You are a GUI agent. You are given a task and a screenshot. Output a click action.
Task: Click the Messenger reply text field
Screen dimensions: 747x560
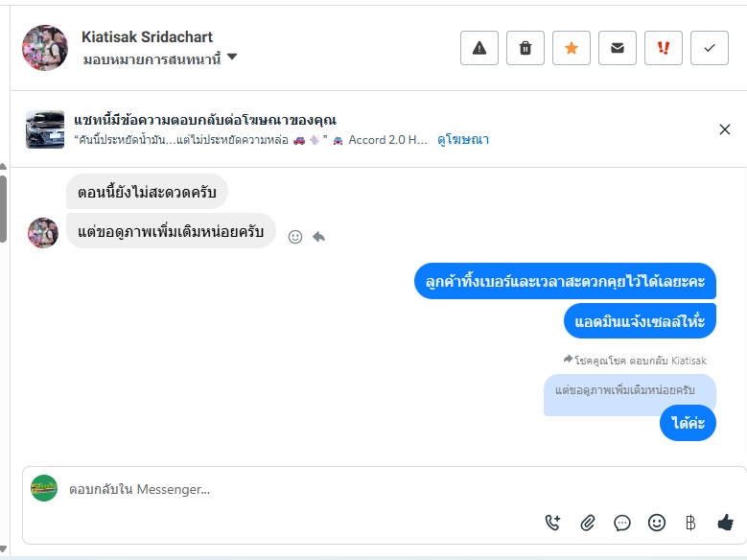click(288, 489)
